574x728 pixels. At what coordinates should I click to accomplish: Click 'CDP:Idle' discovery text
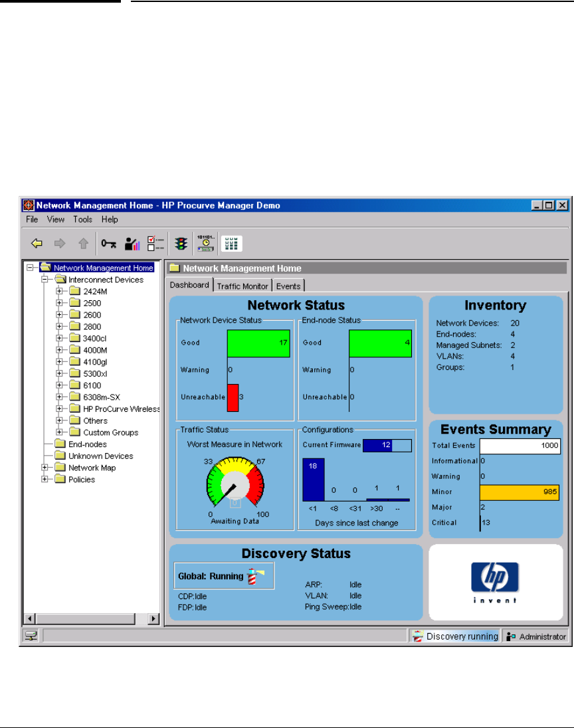(x=192, y=596)
